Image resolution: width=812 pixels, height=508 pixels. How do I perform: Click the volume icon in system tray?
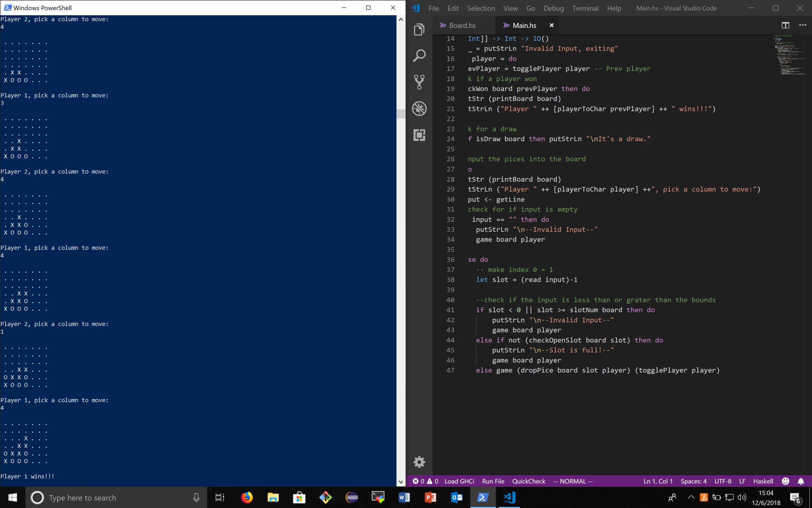coord(742,498)
